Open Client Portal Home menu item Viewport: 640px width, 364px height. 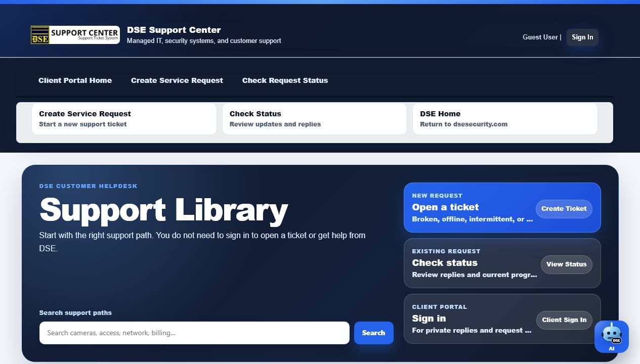tap(75, 80)
